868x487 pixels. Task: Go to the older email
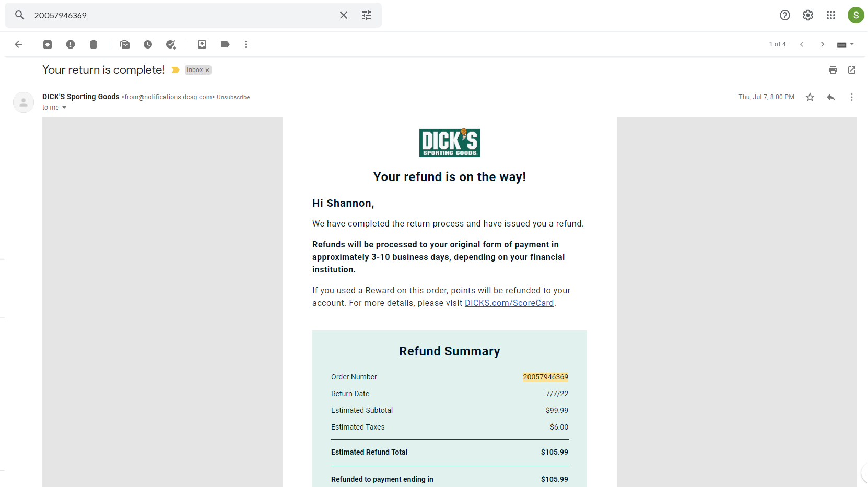(x=823, y=44)
